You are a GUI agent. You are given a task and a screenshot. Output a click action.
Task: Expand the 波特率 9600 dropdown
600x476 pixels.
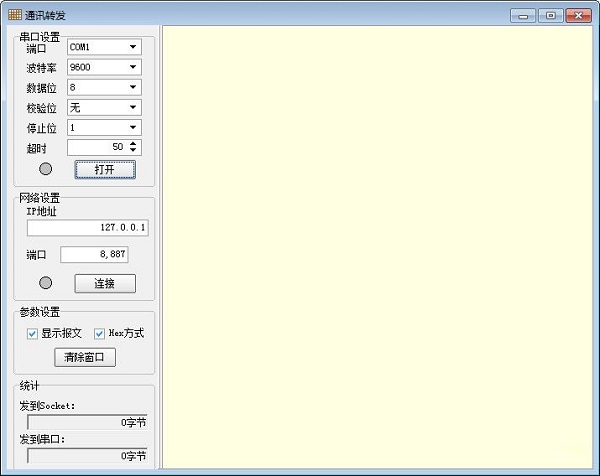(x=133, y=67)
